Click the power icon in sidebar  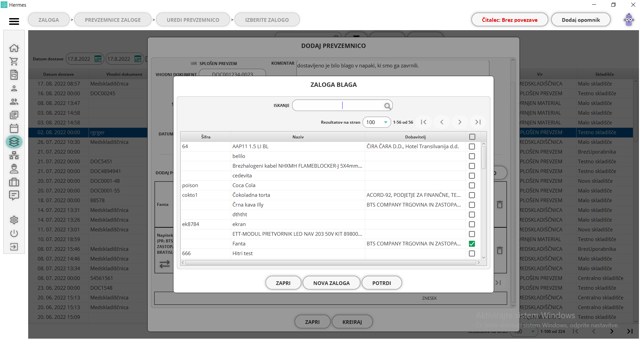(x=14, y=233)
